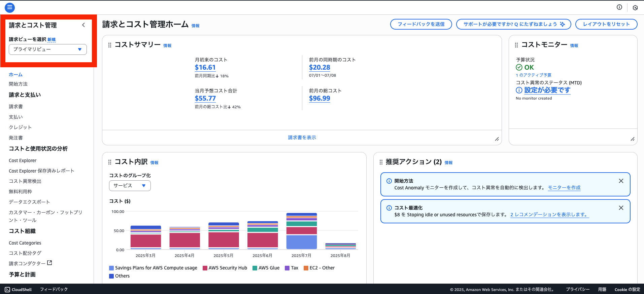Viewport: 644px width, 294px height.
Task: Open 発注書 in the sidebar
Action: click(x=16, y=138)
